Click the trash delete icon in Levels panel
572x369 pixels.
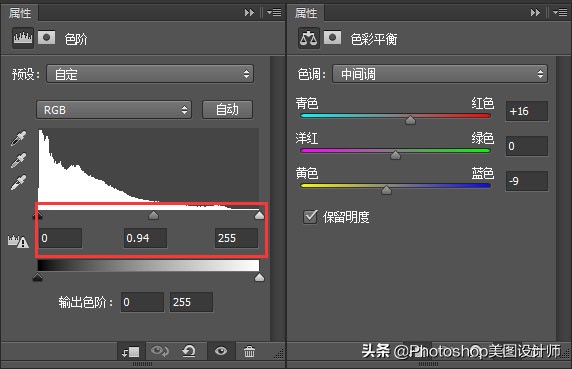(250, 351)
